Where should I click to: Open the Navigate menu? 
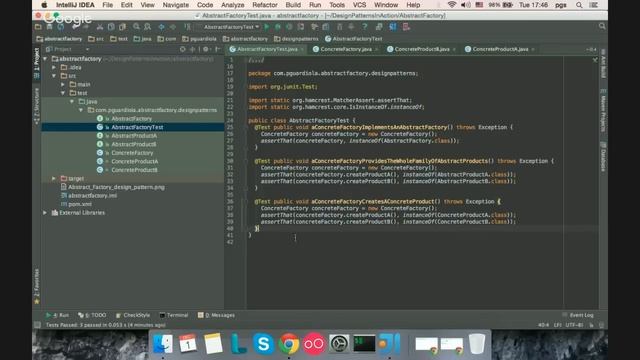point(176,5)
